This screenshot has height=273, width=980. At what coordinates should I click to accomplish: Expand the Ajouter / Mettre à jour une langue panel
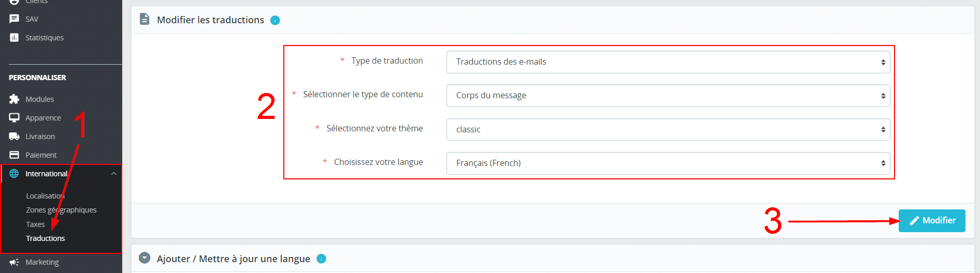point(145,258)
